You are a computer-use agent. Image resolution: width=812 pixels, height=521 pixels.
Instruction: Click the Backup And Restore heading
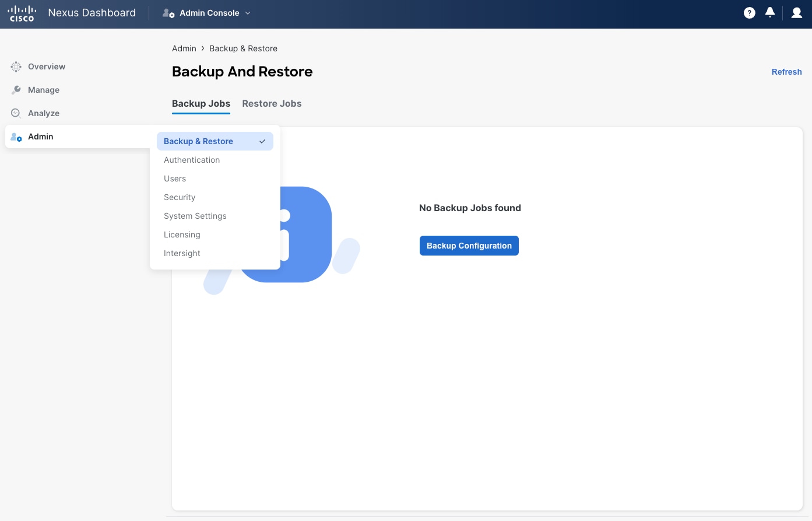click(242, 71)
